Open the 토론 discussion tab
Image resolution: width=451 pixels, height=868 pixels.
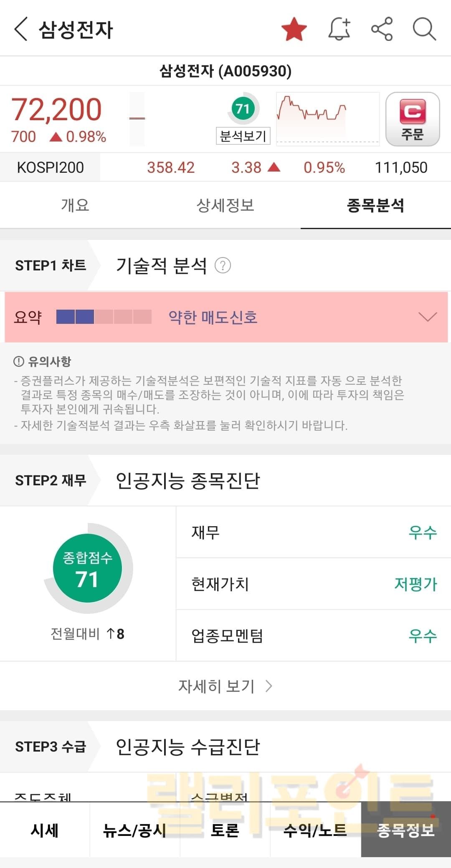(x=225, y=830)
